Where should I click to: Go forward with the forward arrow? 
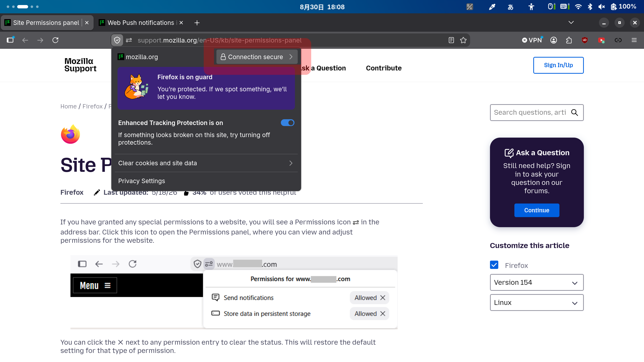(40, 40)
